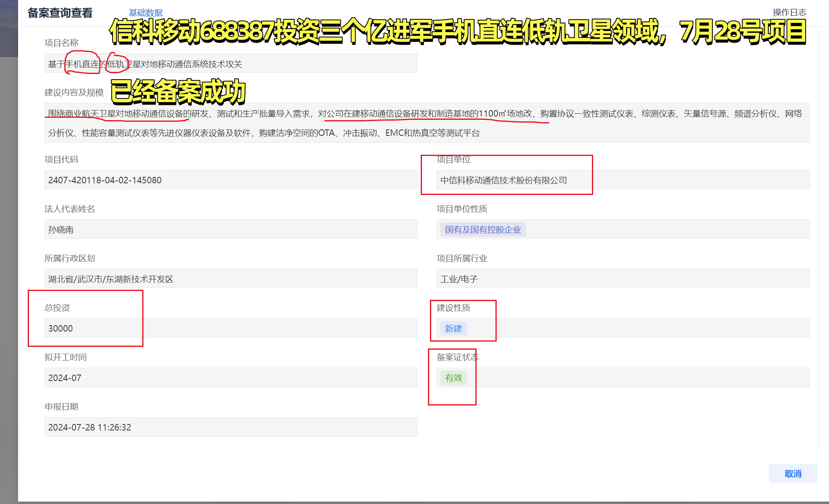Click the 建设内容及规模 description box

427,123
